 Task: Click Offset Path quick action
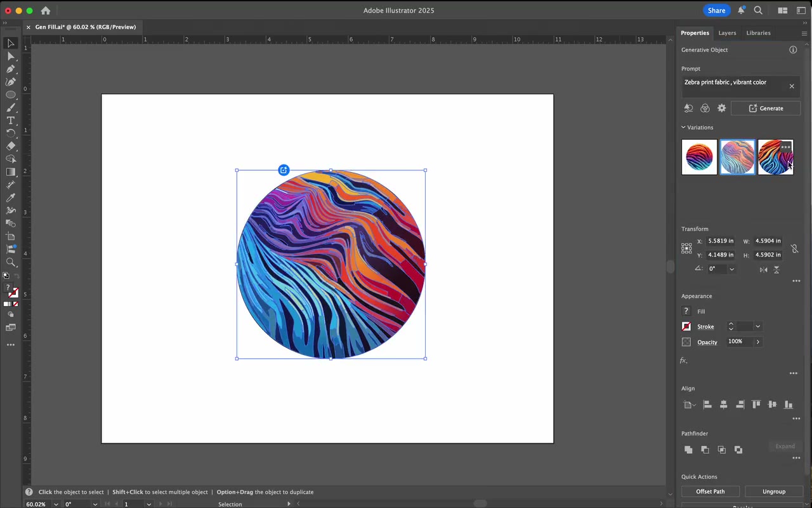coord(710,491)
